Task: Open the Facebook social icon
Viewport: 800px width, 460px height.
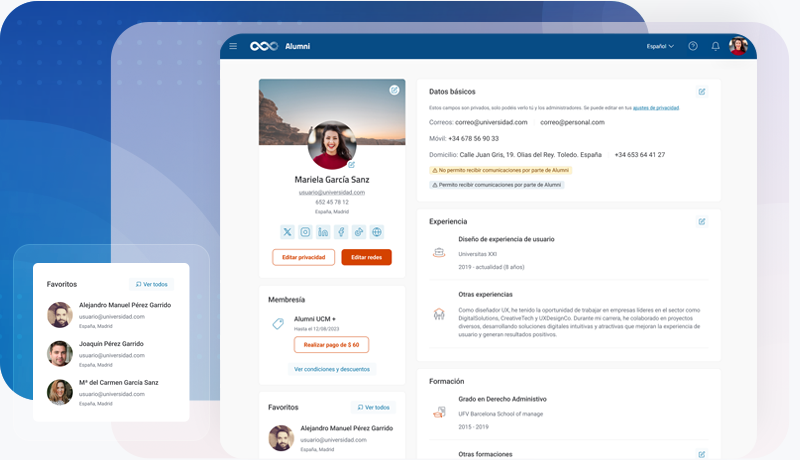Action: coord(341,232)
